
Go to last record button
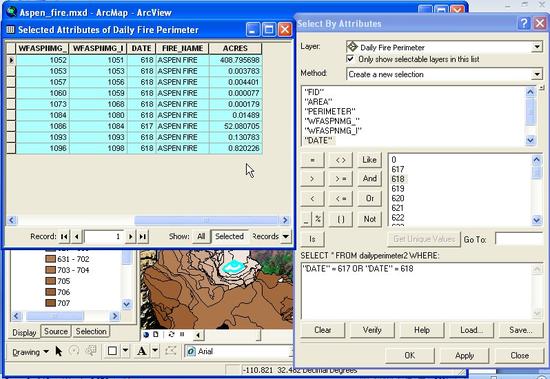[143, 237]
